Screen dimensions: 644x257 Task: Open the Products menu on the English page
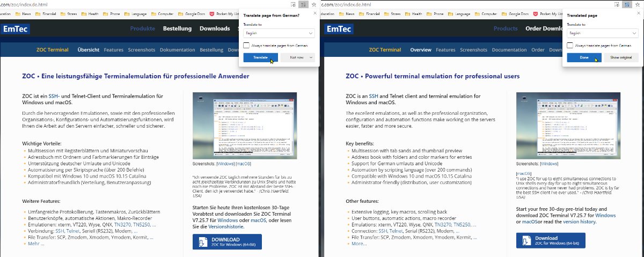[506, 28]
